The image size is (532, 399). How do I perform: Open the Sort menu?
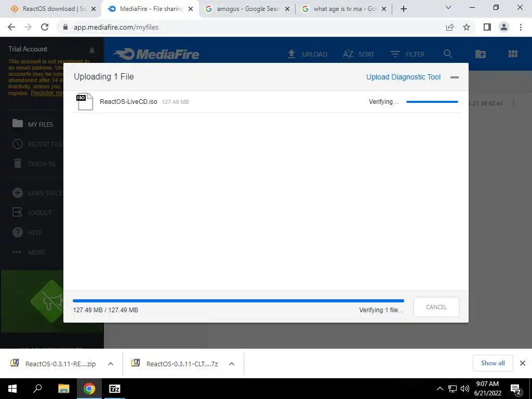[358, 54]
